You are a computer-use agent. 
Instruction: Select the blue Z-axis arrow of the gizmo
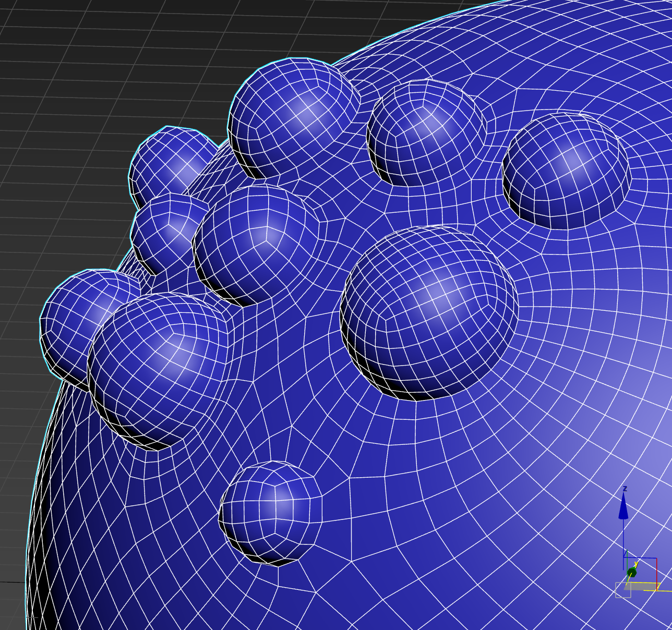click(x=623, y=507)
